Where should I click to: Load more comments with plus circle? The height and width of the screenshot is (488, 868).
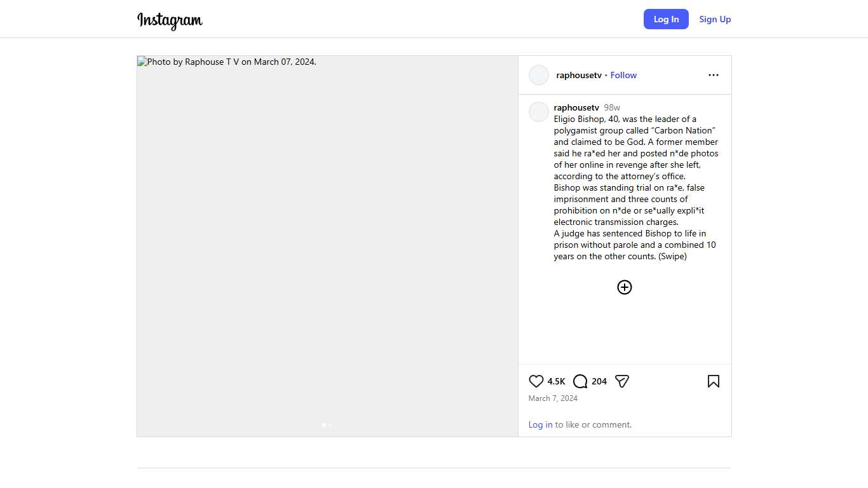pyautogui.click(x=625, y=287)
